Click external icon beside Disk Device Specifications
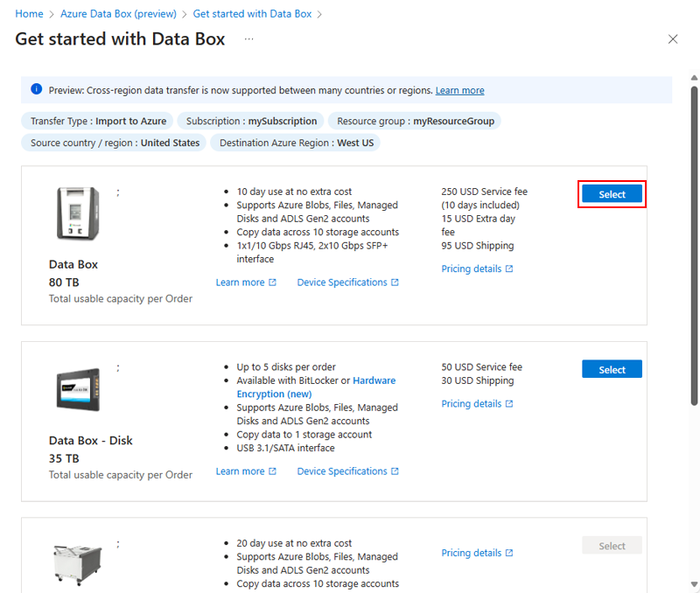The image size is (700, 593). [x=395, y=471]
